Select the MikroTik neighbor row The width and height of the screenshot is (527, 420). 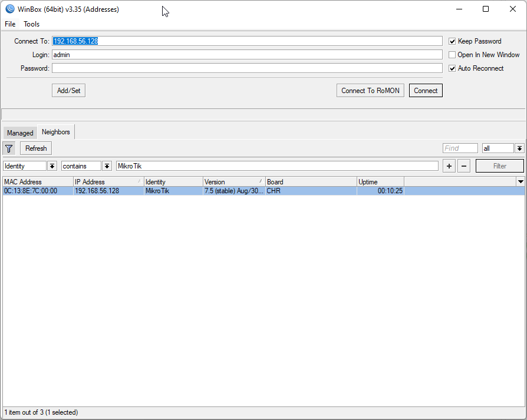click(x=177, y=190)
